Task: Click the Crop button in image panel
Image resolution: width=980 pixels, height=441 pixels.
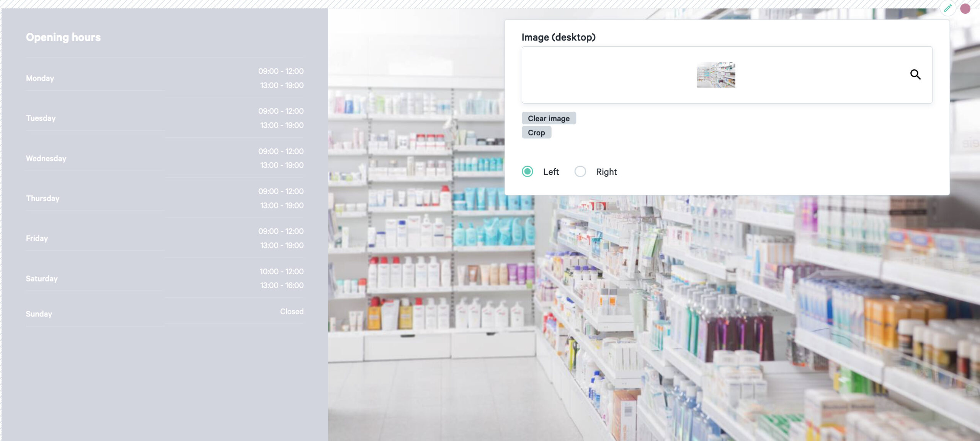Action: click(536, 132)
